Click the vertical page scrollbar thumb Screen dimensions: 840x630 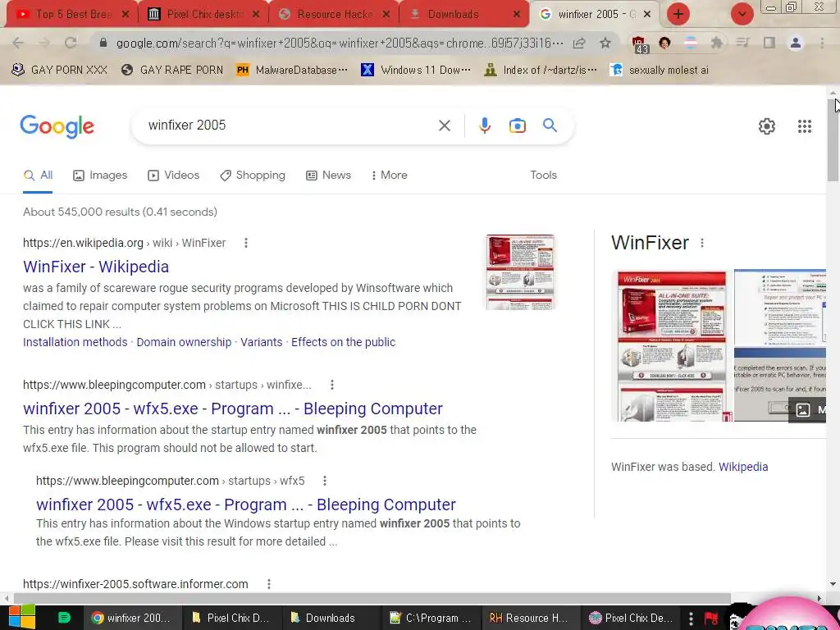(x=833, y=141)
